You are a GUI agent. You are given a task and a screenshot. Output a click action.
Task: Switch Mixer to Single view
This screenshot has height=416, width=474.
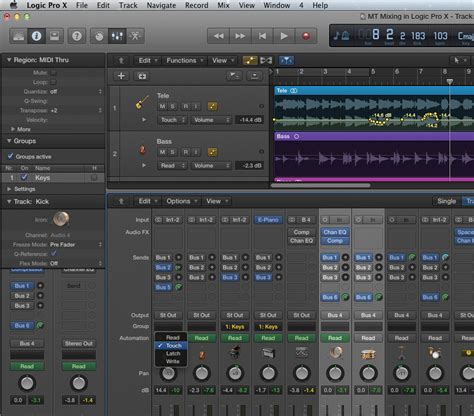point(446,201)
